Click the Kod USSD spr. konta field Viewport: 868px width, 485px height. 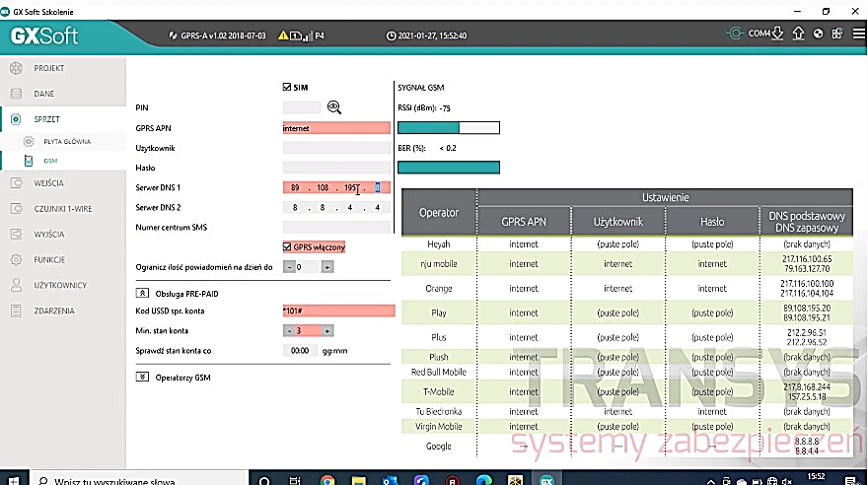point(338,311)
